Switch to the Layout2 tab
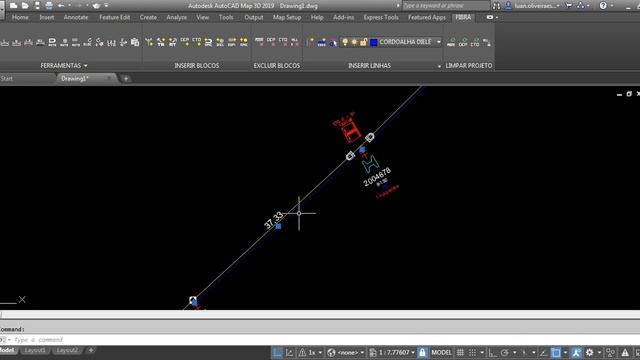Image resolution: width=640 pixels, height=360 pixels. (x=67, y=350)
